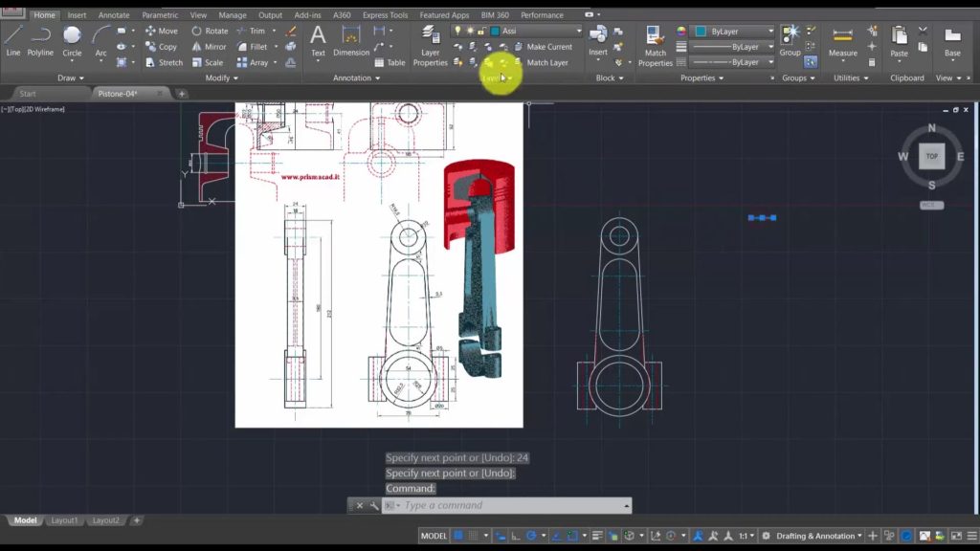980x551 pixels.
Task: Switch to the Layout1 tab
Action: pos(64,519)
